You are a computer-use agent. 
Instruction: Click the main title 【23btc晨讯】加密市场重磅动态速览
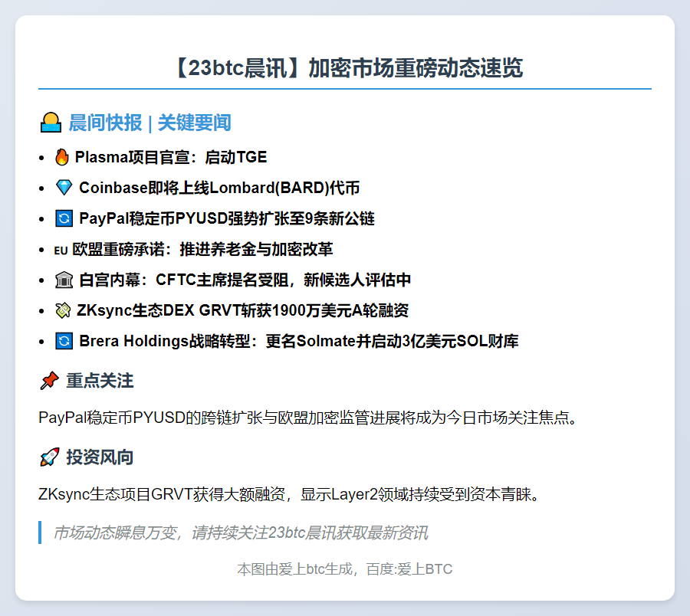coord(345,67)
